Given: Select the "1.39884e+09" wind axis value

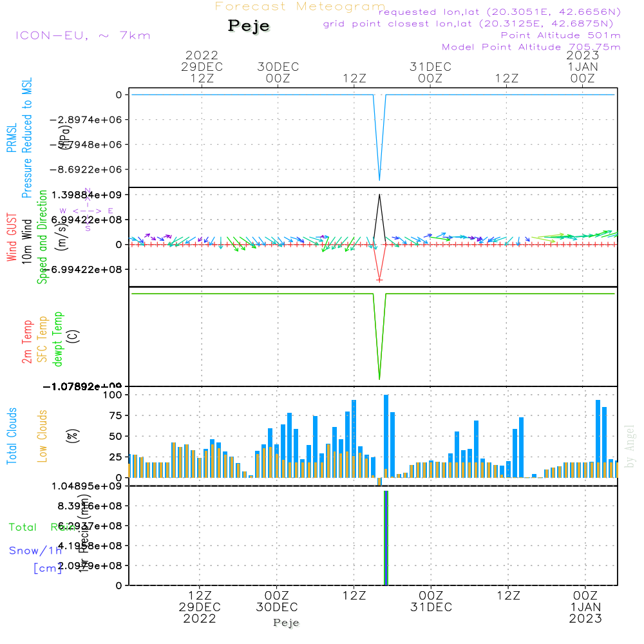Looking at the screenshot, I should click(87, 194).
